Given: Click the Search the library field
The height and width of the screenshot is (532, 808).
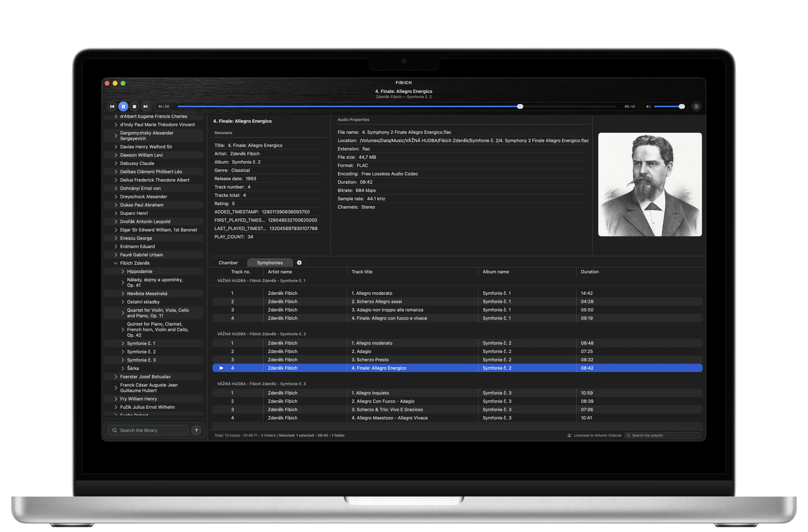Looking at the screenshot, I should point(148,430).
